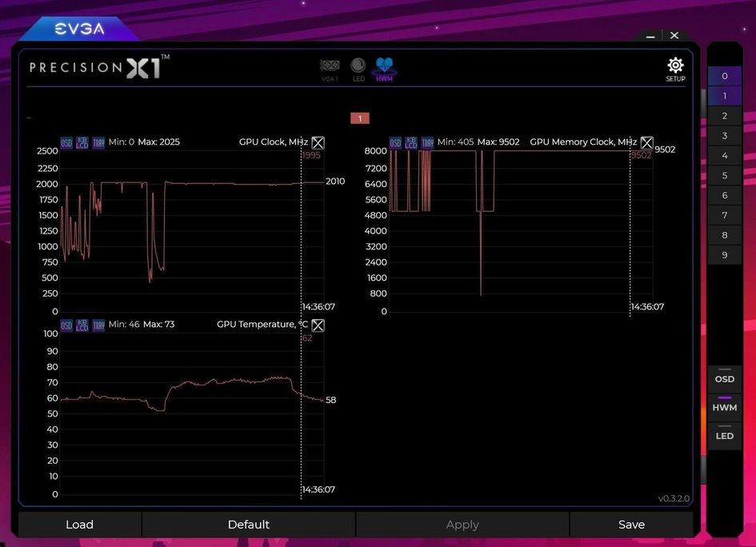Screen dimensions: 756x547
Task: Select OSD on the right sidebar
Action: (x=723, y=378)
